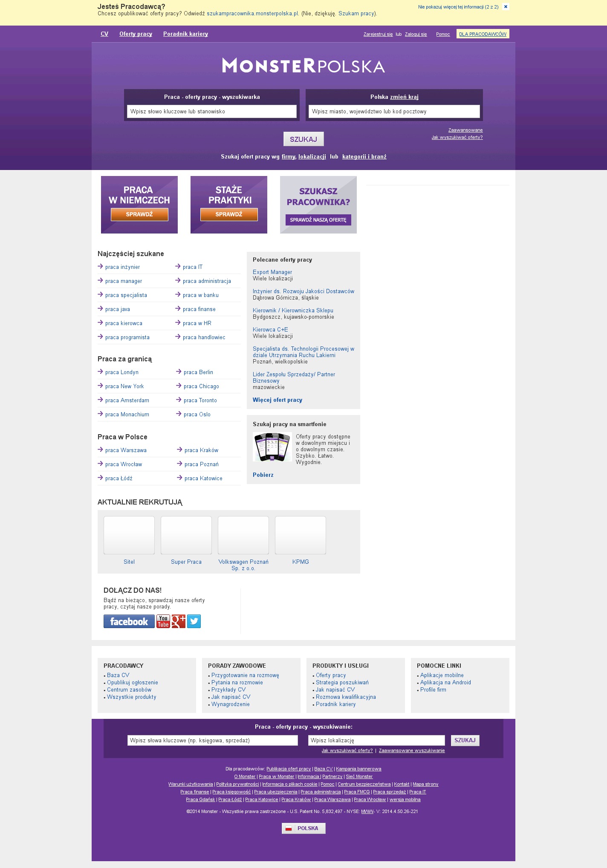Open the CV menu item

[104, 34]
